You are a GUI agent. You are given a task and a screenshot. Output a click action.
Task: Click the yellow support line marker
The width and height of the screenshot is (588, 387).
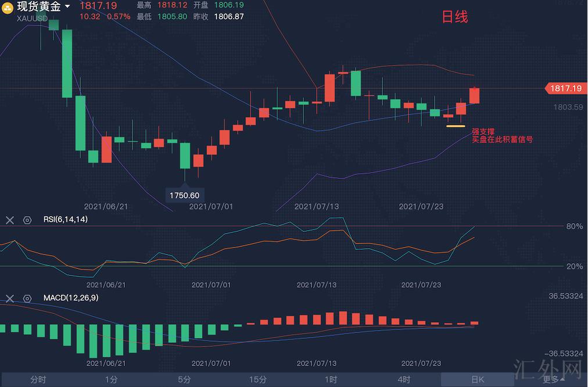pos(456,126)
